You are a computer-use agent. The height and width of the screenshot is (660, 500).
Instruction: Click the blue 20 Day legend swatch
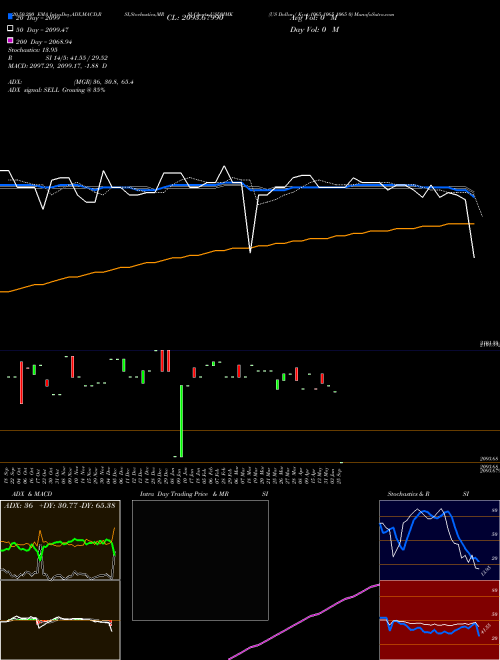10,17
